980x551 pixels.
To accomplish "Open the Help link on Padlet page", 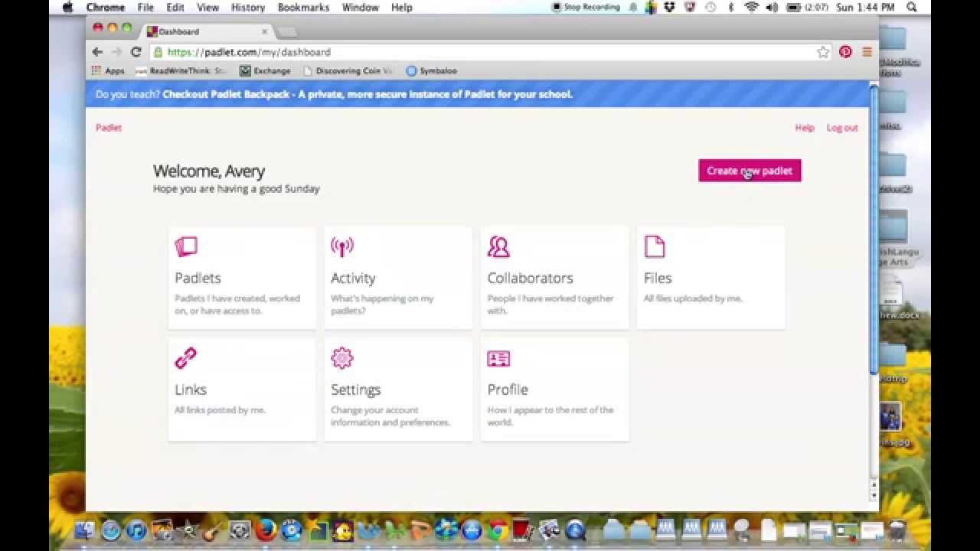I will point(805,128).
